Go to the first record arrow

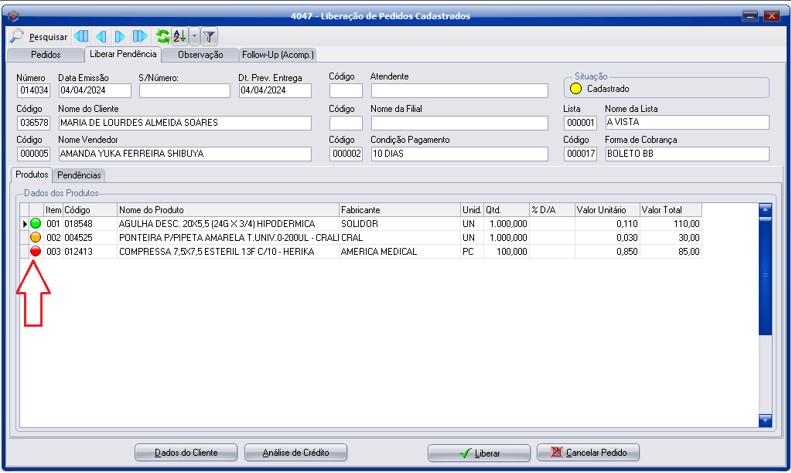pos(82,36)
